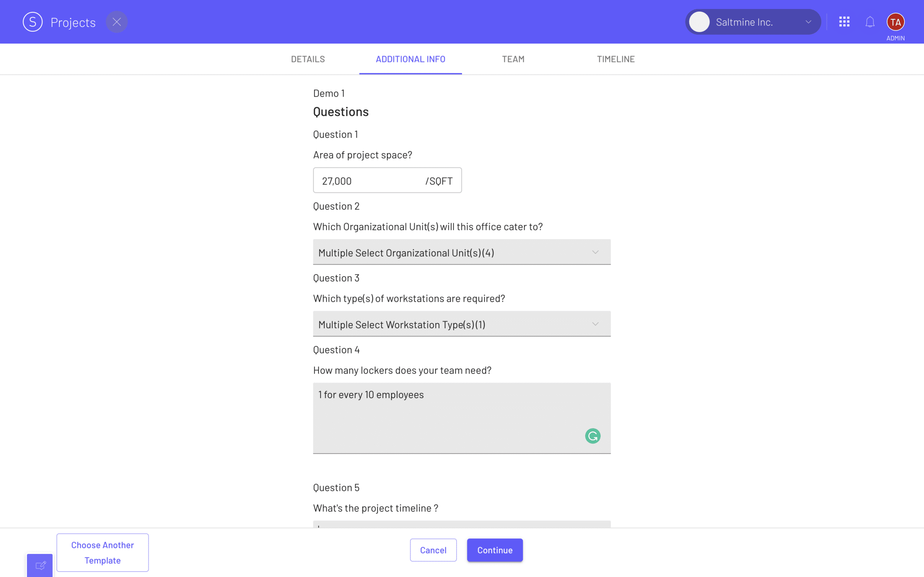
Task: Switch to the DETAILS tab
Action: [308, 58]
